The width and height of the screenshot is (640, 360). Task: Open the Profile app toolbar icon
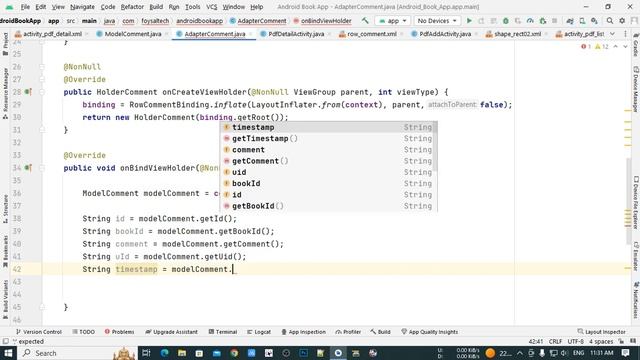point(530,21)
